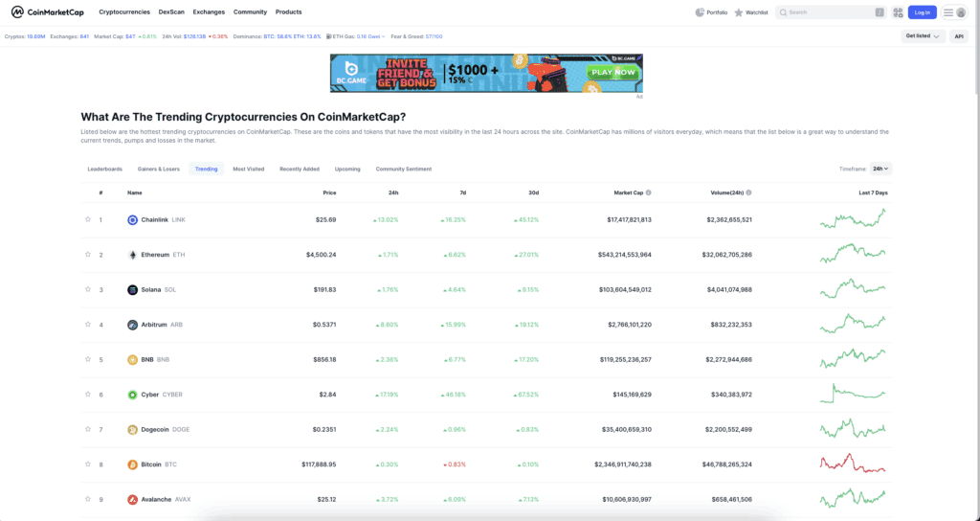
Task: Open the Community menu
Action: point(250,11)
